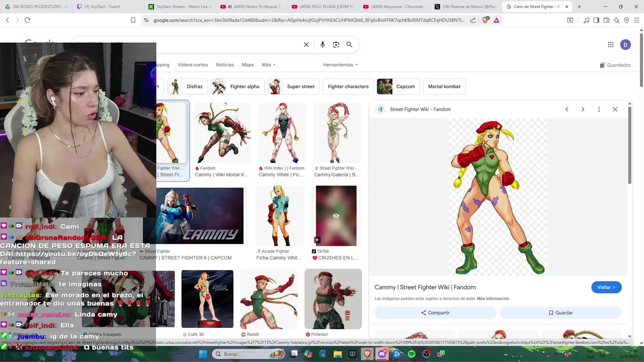Click the Guardar save button

pyautogui.click(x=560, y=313)
